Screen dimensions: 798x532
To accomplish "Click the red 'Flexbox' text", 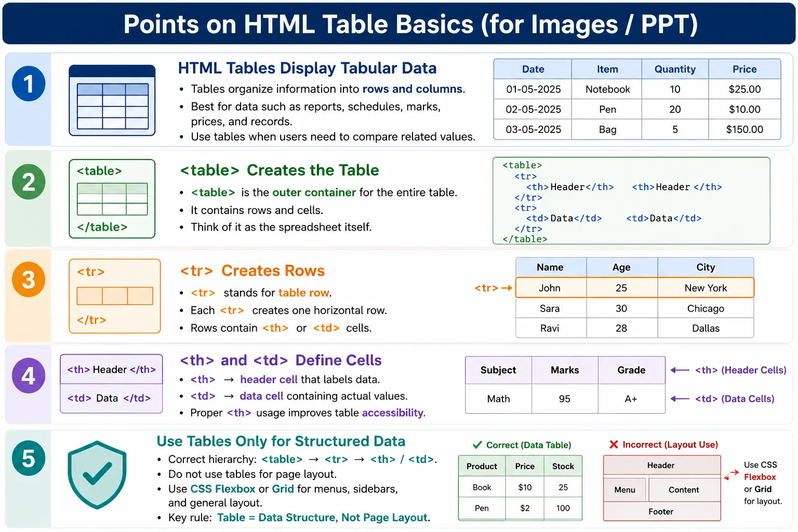I will point(760,477).
